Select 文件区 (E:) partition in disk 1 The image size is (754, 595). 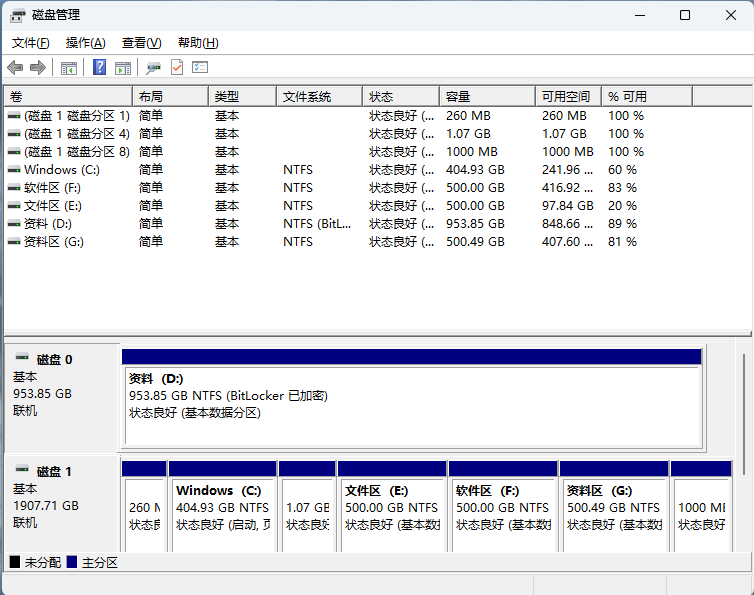391,508
